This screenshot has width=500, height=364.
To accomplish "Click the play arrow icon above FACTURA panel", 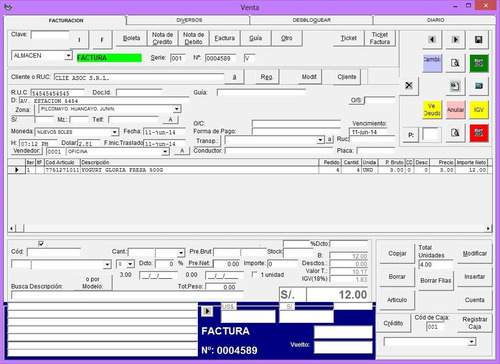I will pos(207,311).
